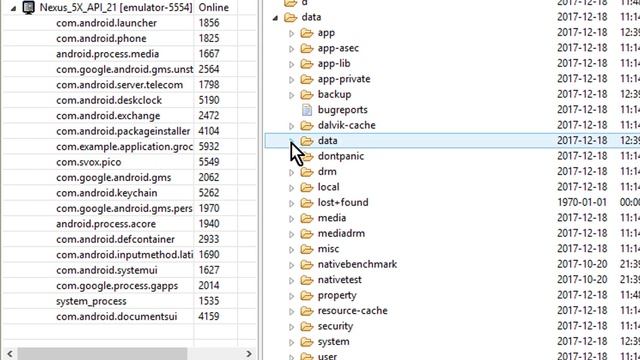This screenshot has height=360, width=640.
Task: Expand the app-lib folder
Action: click(291, 64)
